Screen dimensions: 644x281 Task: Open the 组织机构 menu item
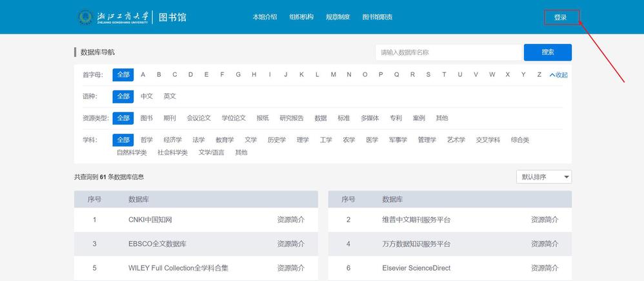301,17
